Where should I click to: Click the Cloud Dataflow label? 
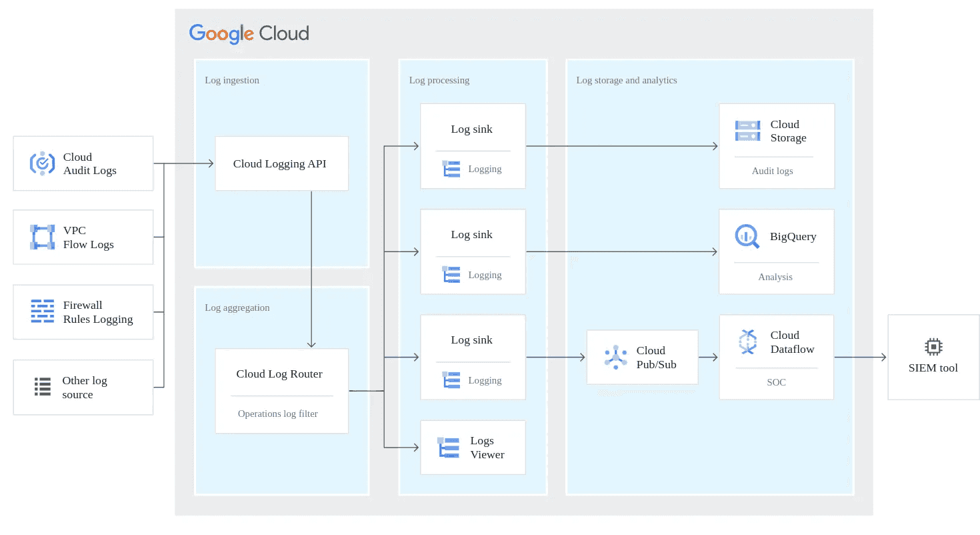(793, 342)
